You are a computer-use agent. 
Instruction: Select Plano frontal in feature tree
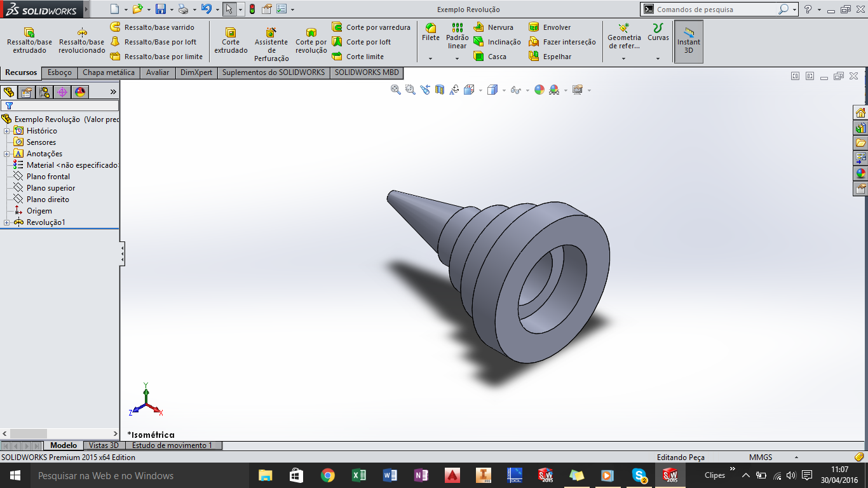tap(41, 177)
